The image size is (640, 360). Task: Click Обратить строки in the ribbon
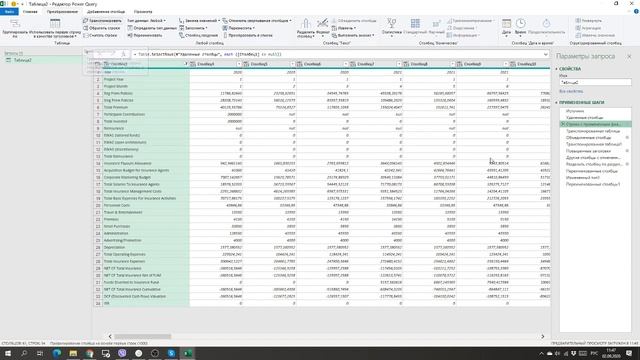coord(102,28)
